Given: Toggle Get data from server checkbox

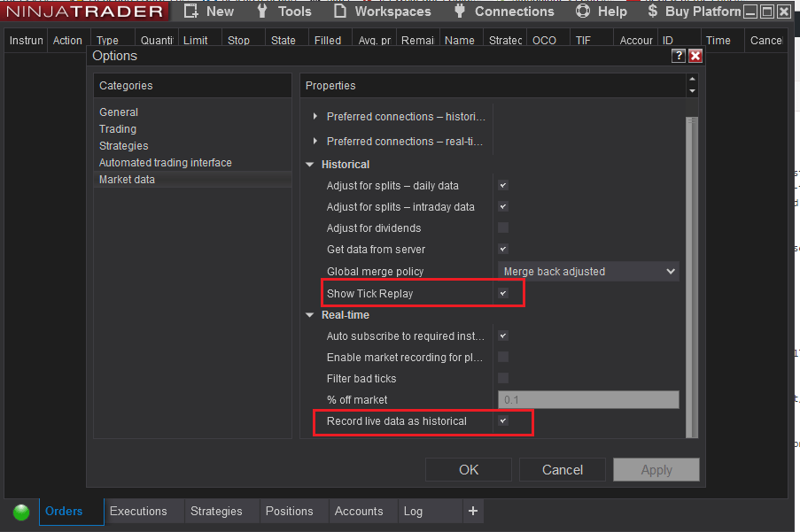Looking at the screenshot, I should click(x=503, y=250).
